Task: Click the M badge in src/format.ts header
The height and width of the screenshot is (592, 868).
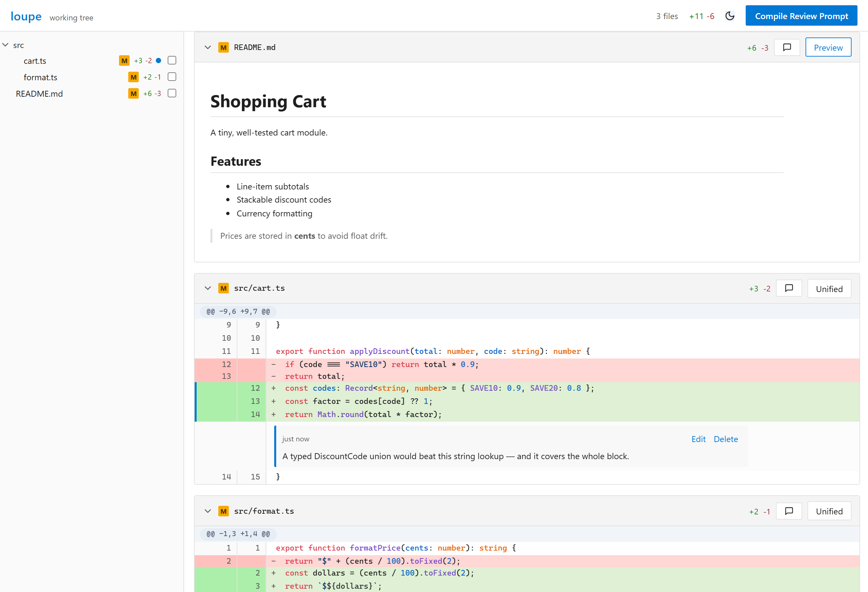Action: 223,511
